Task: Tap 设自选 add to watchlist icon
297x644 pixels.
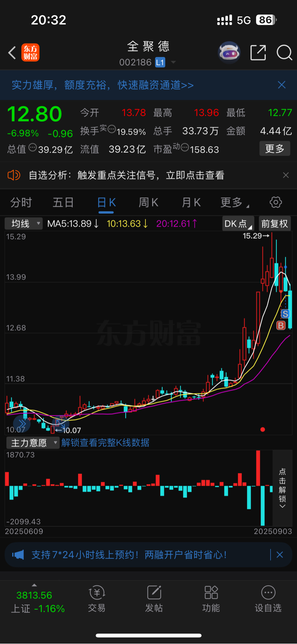Action: (x=268, y=599)
